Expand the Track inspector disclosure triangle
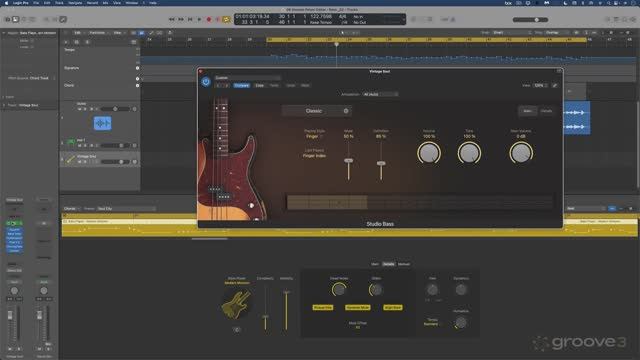The image size is (640, 360). 4,105
